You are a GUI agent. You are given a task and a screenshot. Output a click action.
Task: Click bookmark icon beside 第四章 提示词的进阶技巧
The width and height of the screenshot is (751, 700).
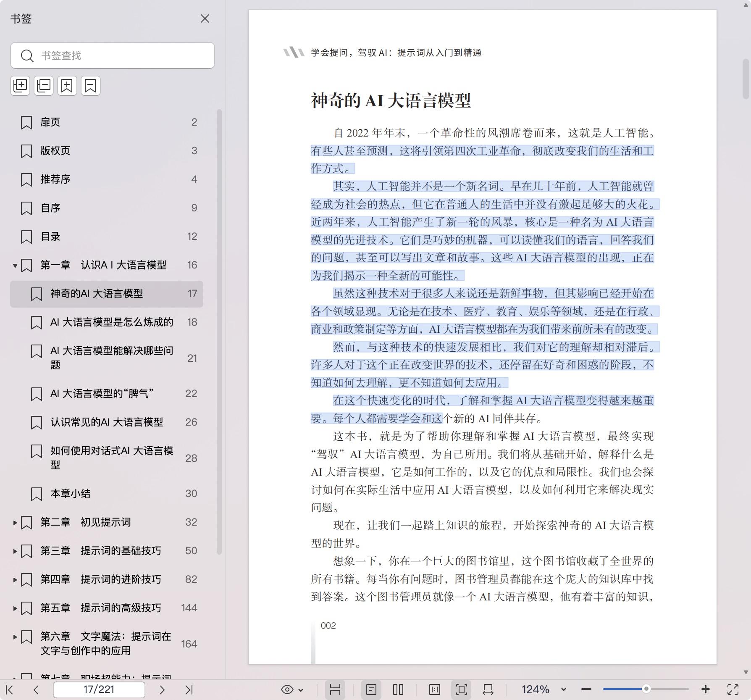26,580
